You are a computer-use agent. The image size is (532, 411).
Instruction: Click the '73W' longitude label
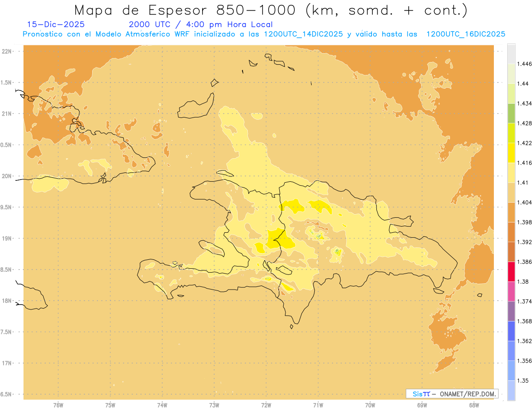pos(214,406)
